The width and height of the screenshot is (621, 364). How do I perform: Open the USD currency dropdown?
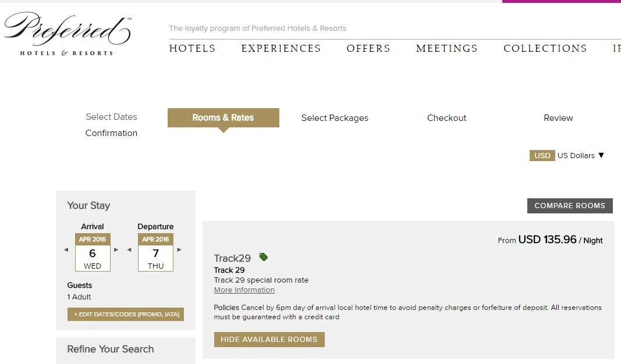click(581, 155)
